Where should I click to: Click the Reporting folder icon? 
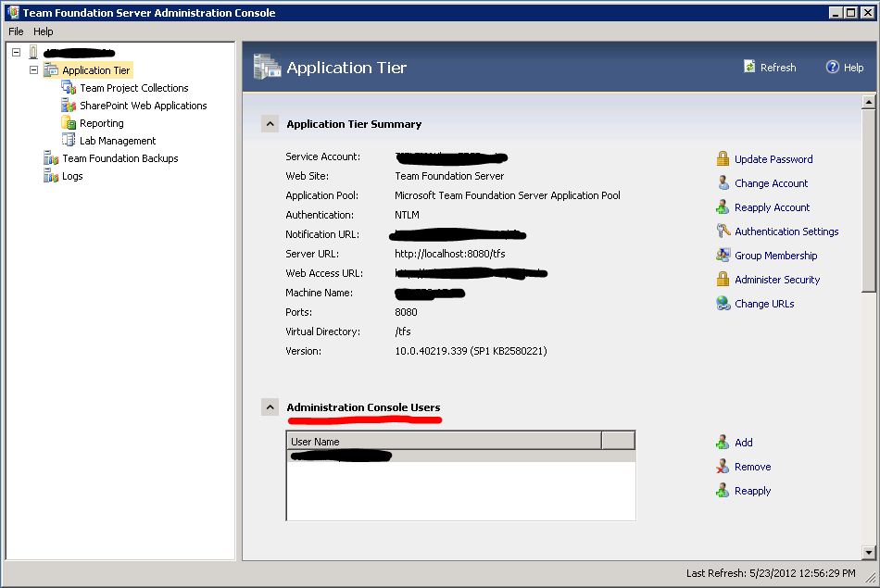(69, 123)
